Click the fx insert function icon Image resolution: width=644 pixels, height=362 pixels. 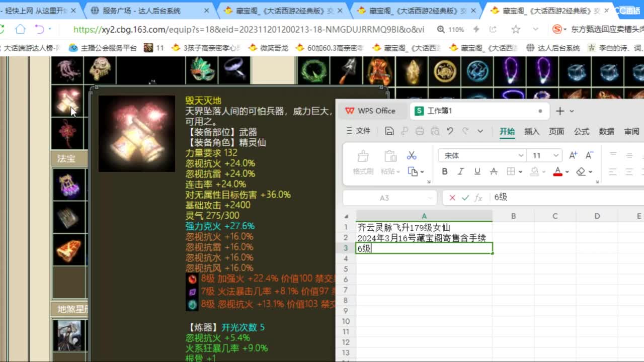click(x=478, y=198)
